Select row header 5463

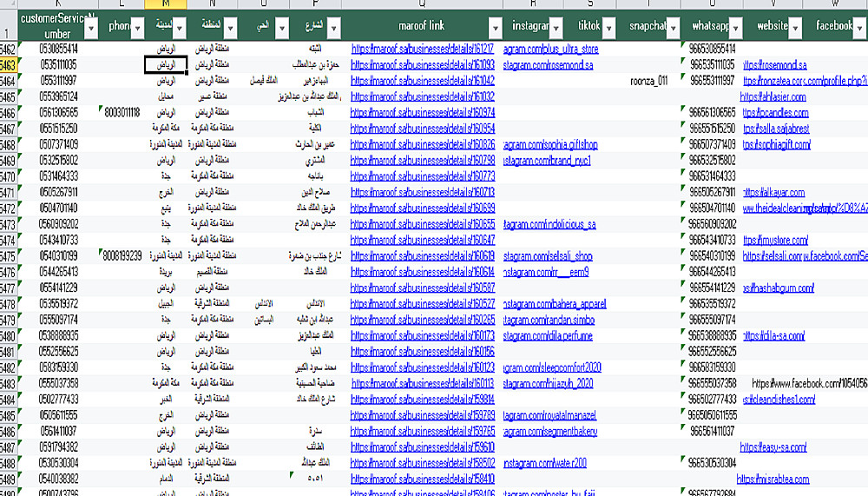tap(9, 65)
